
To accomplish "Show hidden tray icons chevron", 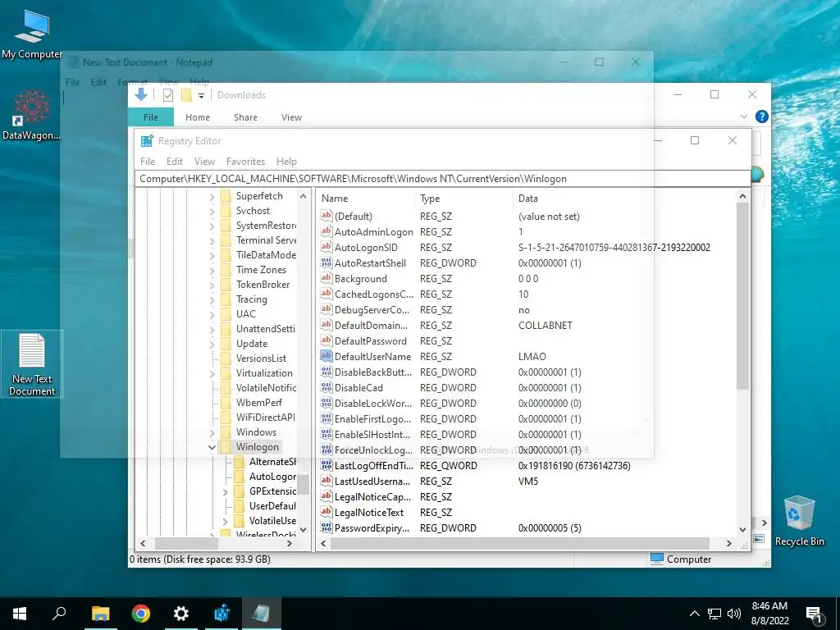I will (694, 614).
